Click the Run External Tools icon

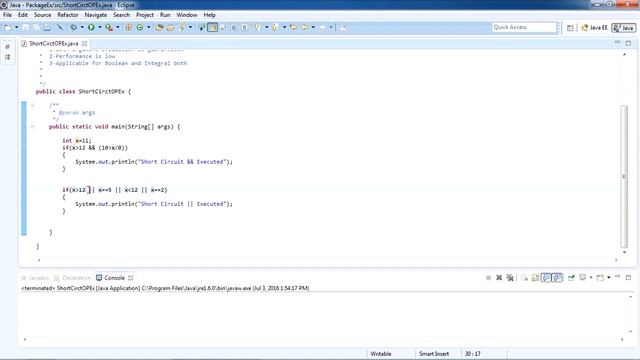pos(109,27)
